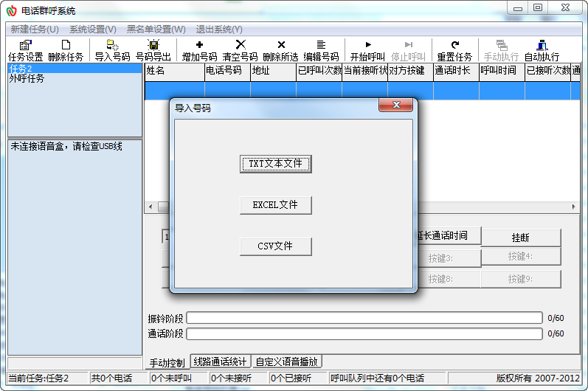
Task: Click the table's left scroll arrow
Action: (x=151, y=207)
